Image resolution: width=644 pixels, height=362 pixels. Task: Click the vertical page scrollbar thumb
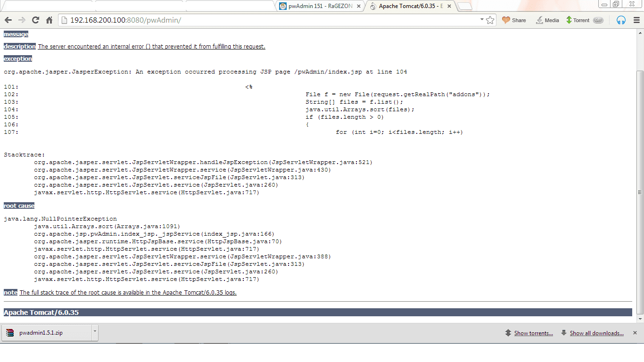coord(640,192)
